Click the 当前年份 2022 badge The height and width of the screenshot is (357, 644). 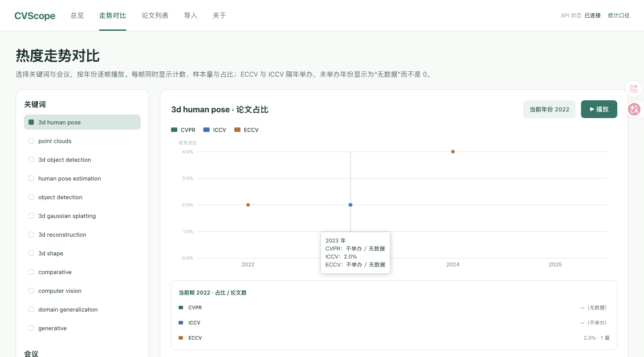point(549,109)
